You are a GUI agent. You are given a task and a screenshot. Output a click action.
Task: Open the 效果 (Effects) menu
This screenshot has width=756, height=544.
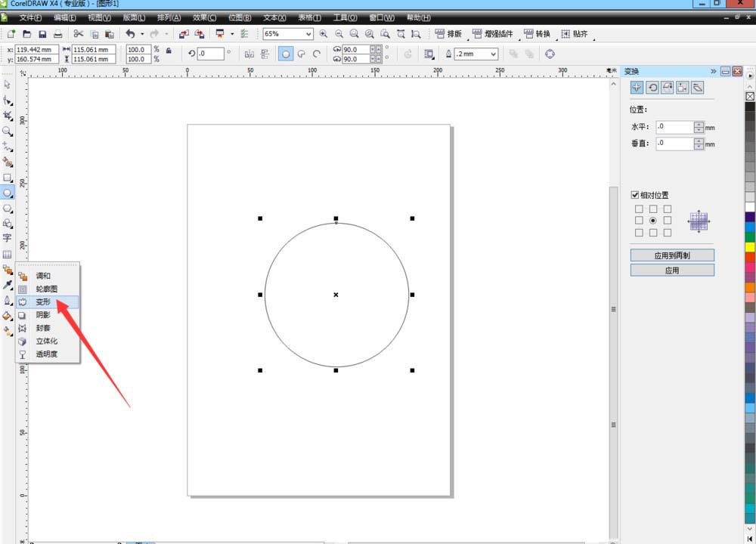[204, 17]
